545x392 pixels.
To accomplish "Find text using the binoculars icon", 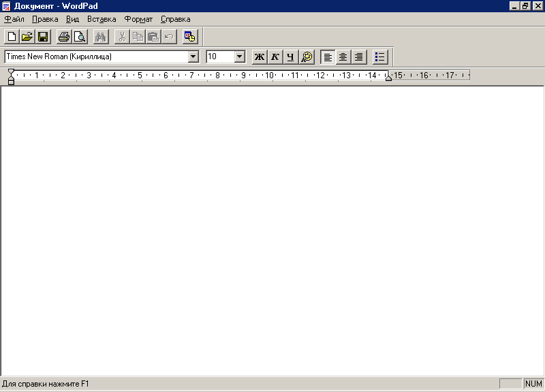I will [x=101, y=37].
